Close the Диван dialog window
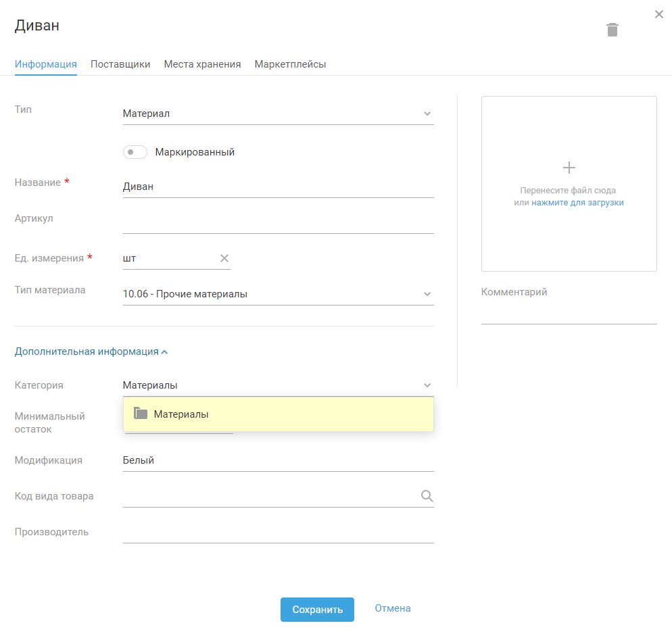 (659, 14)
